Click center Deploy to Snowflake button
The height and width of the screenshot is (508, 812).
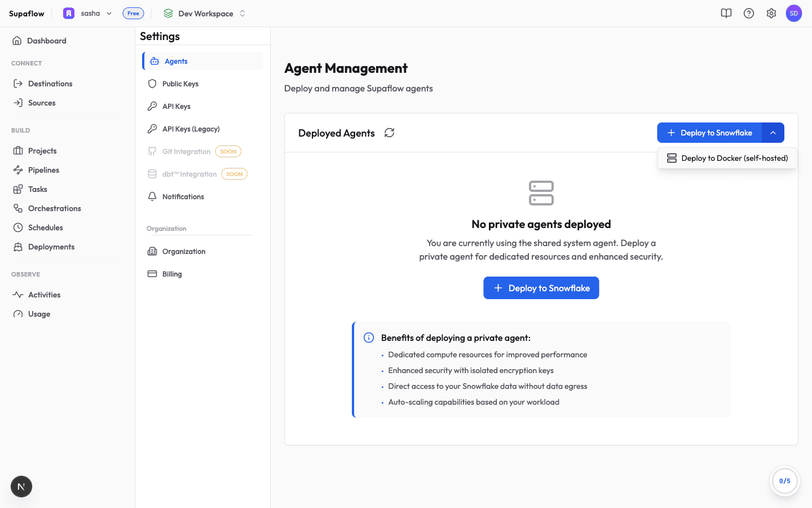pos(541,288)
